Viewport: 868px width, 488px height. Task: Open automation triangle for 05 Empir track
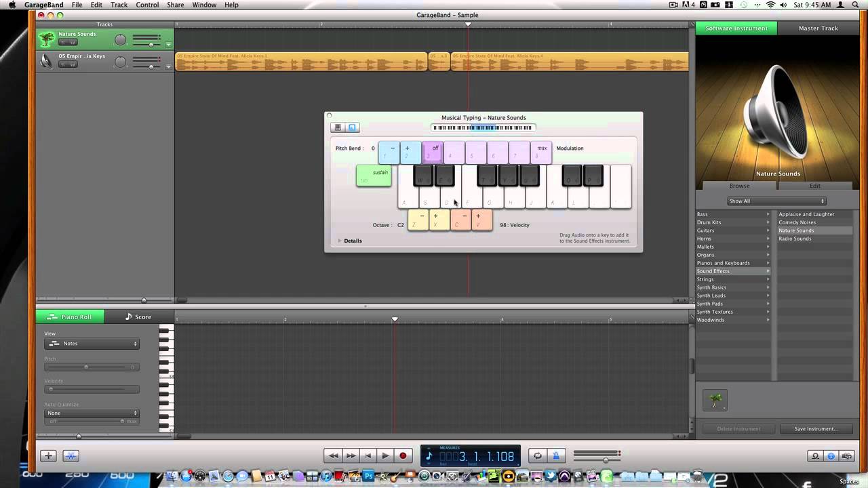click(x=168, y=66)
